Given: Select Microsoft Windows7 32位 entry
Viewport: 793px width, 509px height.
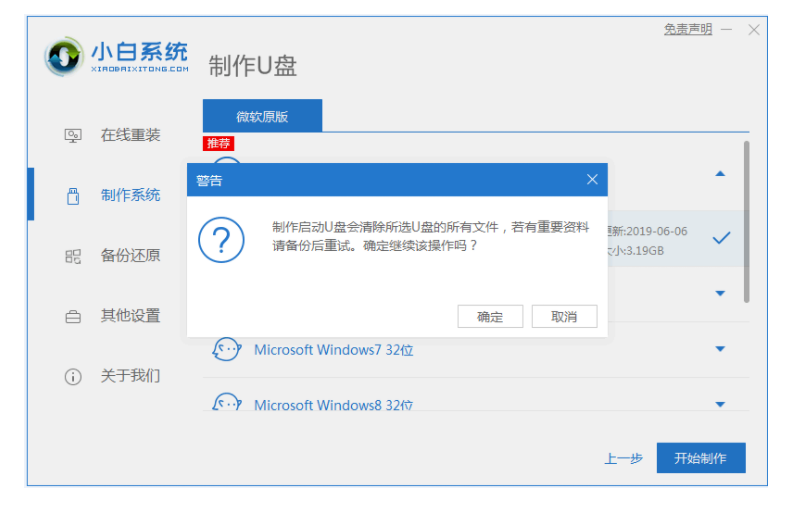Looking at the screenshot, I should (x=333, y=350).
